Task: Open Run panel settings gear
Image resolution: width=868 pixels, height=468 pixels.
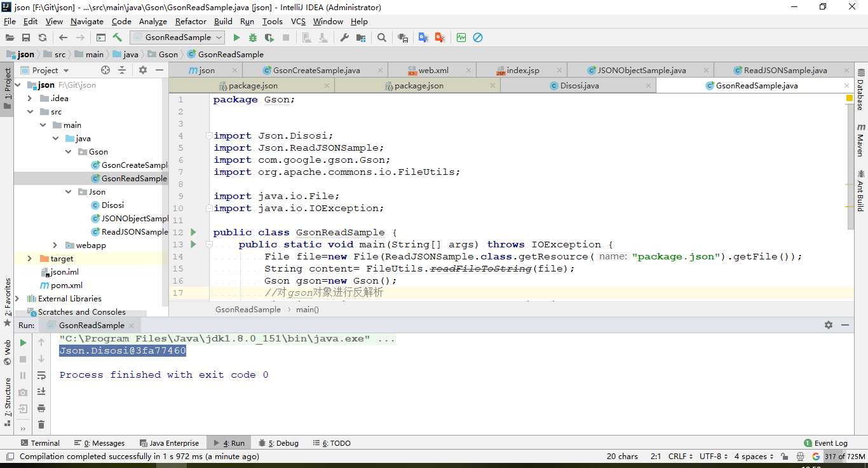Action: pos(829,325)
